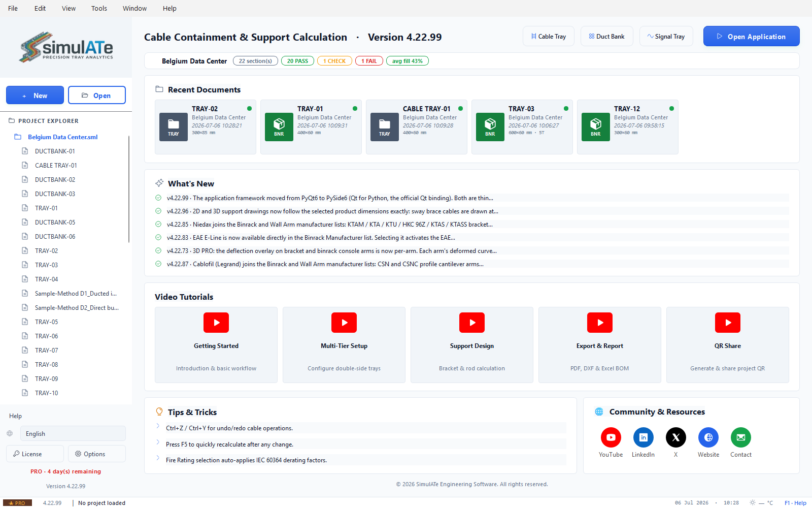Click the 1 FAIL status badge

click(369, 61)
